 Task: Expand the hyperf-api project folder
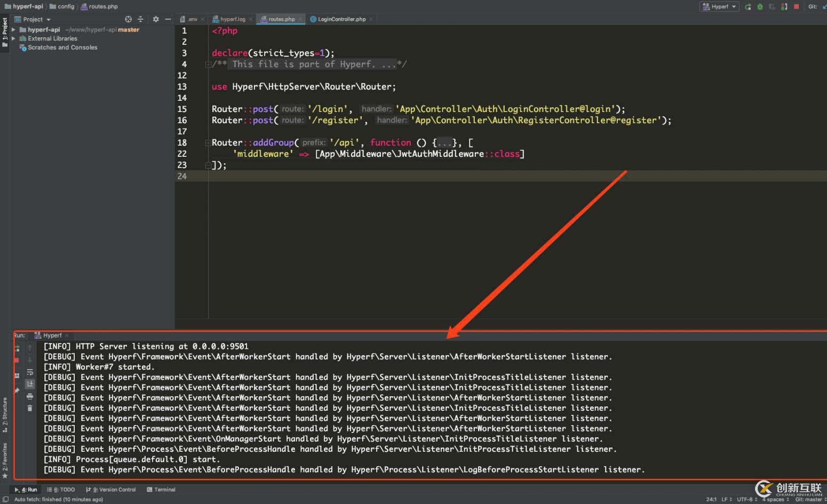pos(13,30)
